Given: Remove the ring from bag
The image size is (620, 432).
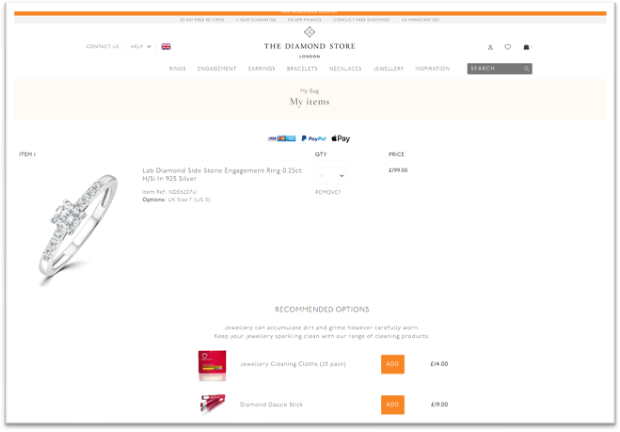Looking at the screenshot, I should coord(327,192).
